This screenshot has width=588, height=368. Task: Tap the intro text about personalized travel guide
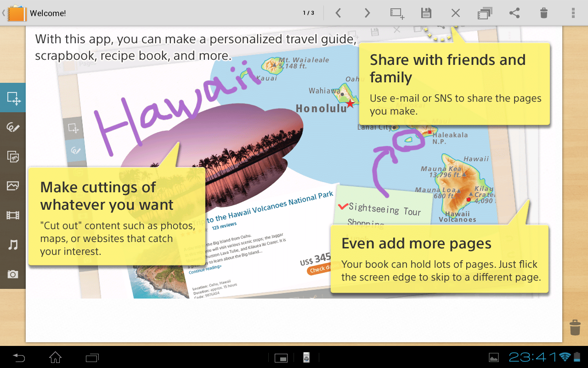pyautogui.click(x=196, y=47)
